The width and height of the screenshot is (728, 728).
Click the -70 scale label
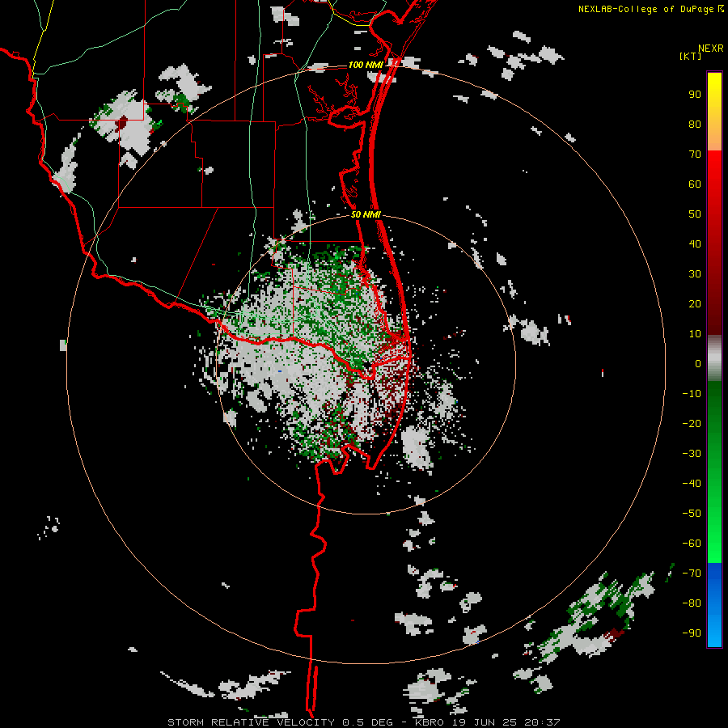click(692, 574)
